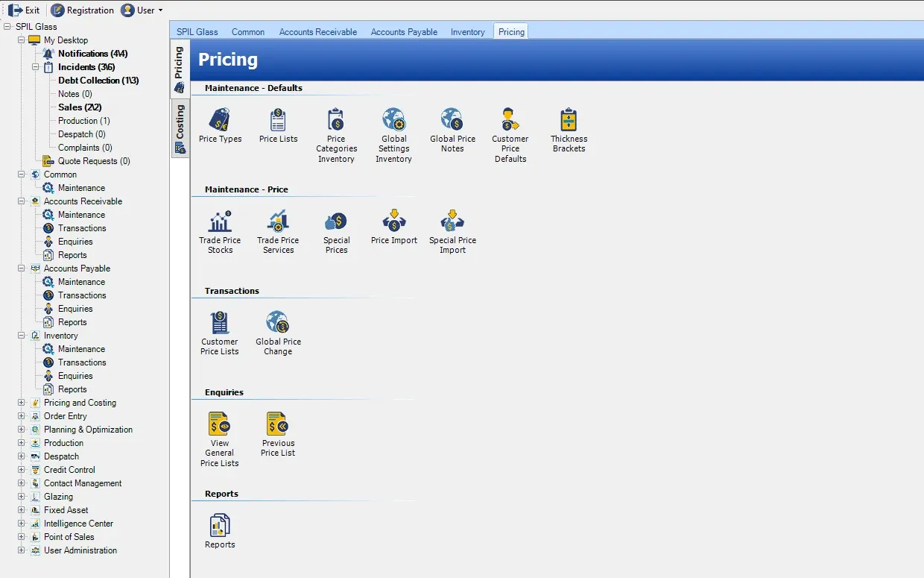
Task: Switch to the Common tab
Action: coord(248,32)
